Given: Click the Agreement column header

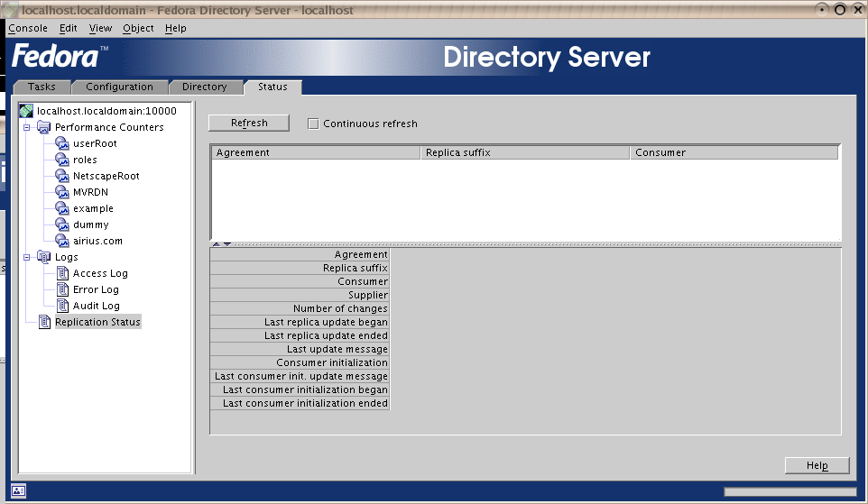Looking at the screenshot, I should coord(316,152).
